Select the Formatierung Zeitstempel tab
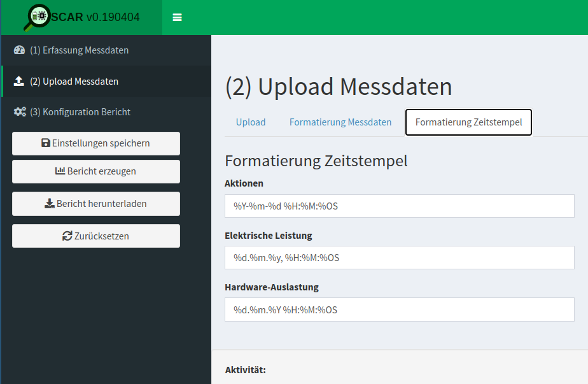This screenshot has width=588, height=384. click(468, 122)
